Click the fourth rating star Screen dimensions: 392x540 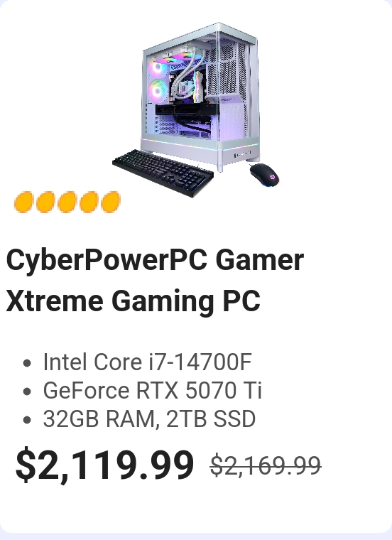click(89, 202)
